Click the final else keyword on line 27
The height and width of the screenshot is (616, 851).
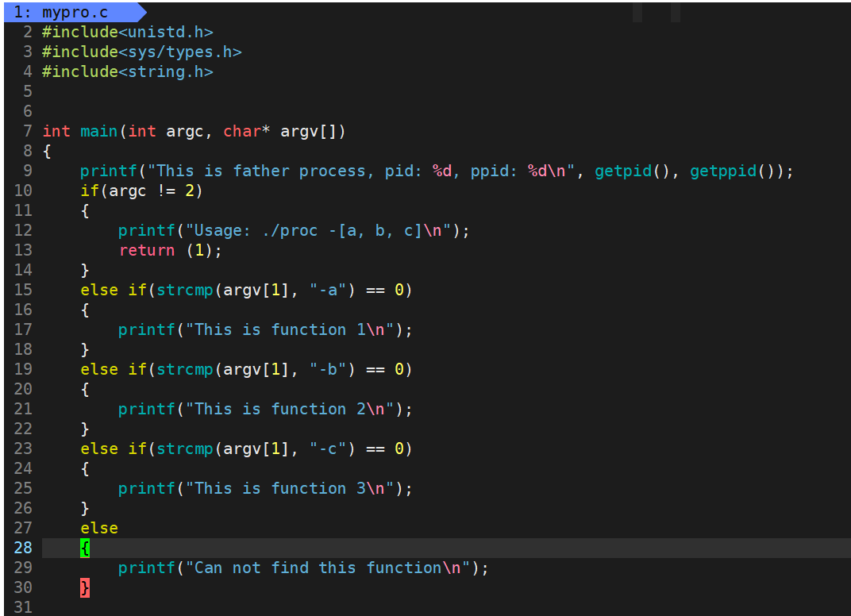[x=98, y=528]
